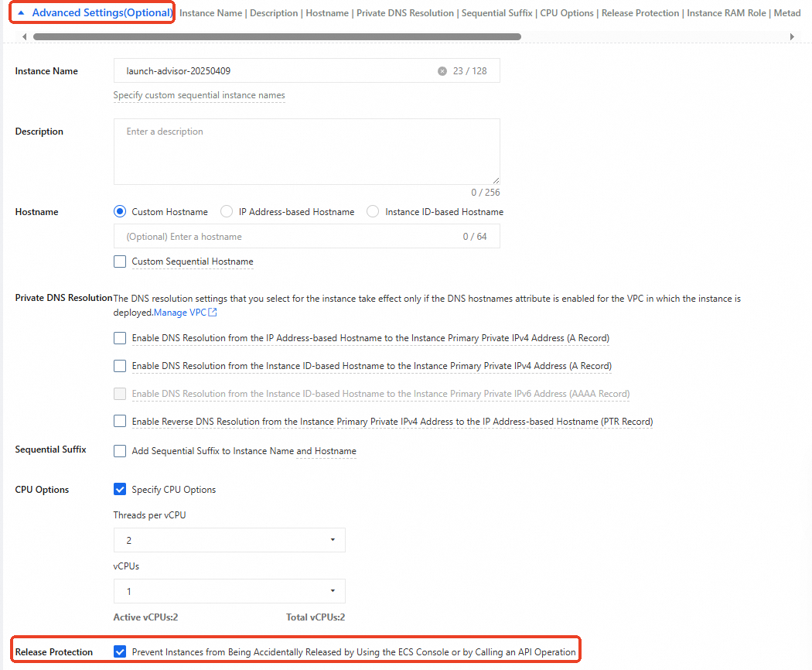Collapse the Advanced Settings(Optional) section

95,12
